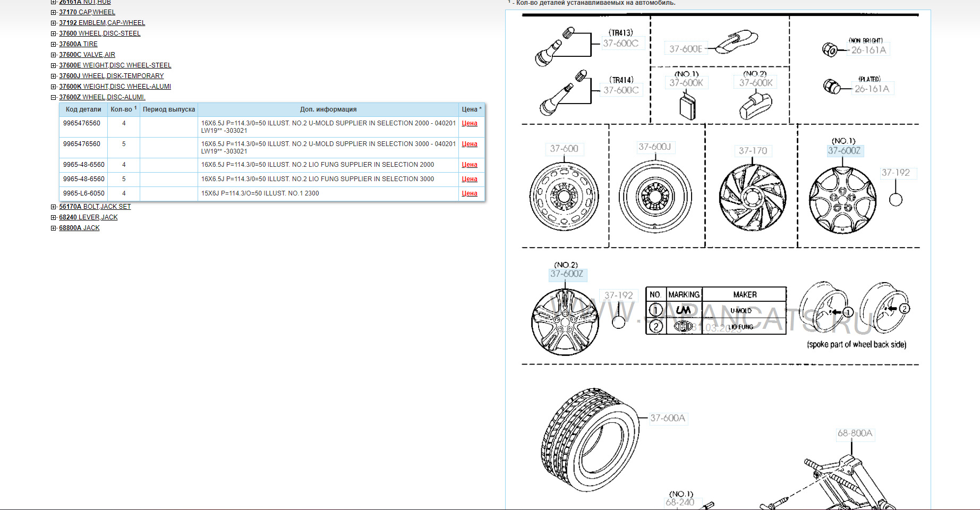Click the NO.2 37-600Z highlighted label
The height and width of the screenshot is (510, 980).
tap(567, 274)
